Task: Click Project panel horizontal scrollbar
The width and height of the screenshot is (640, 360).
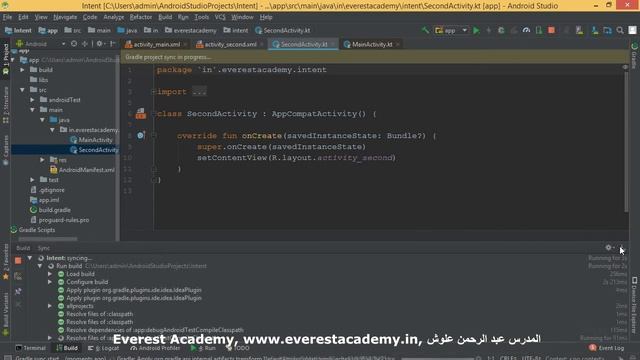Action: [48, 239]
